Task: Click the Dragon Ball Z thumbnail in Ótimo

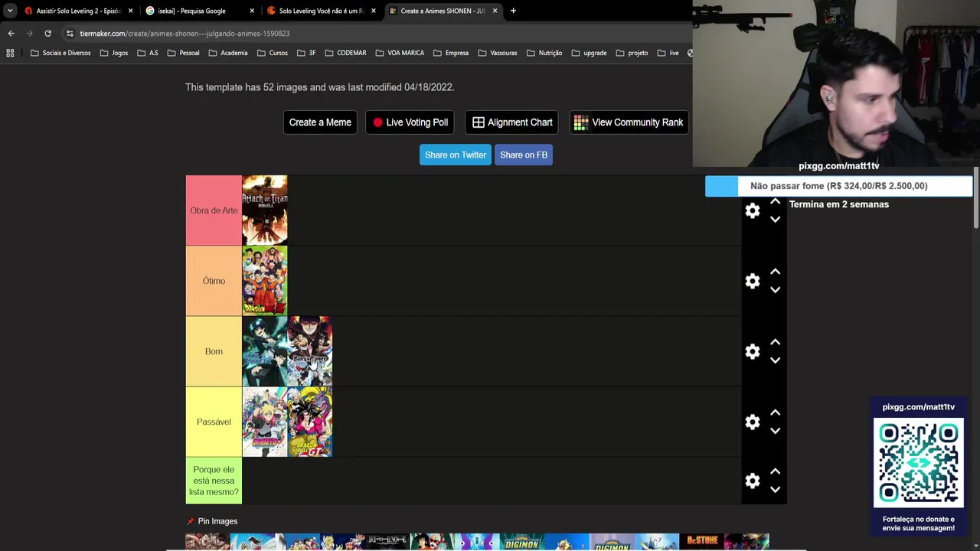Action: click(265, 281)
